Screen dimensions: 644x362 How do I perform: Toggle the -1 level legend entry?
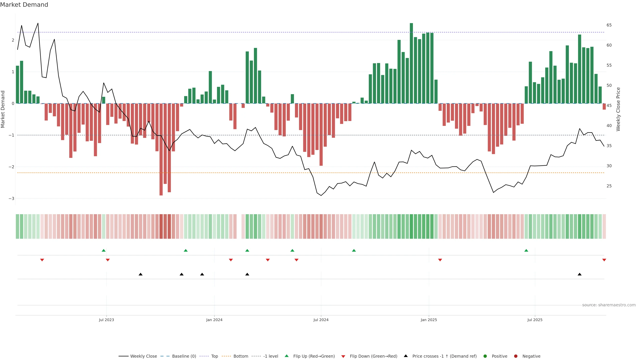271,356
